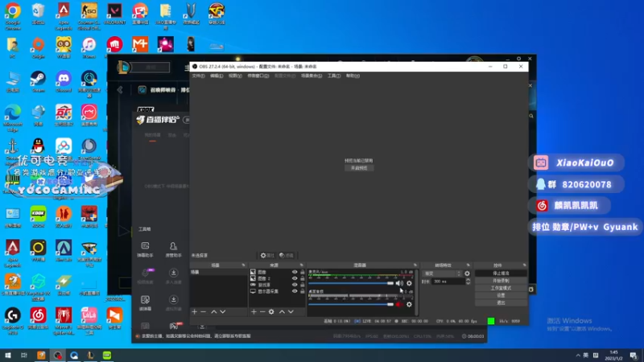This screenshot has width=644, height=362.
Task: Select the iTunes desktop shortcut
Action: pos(89,47)
